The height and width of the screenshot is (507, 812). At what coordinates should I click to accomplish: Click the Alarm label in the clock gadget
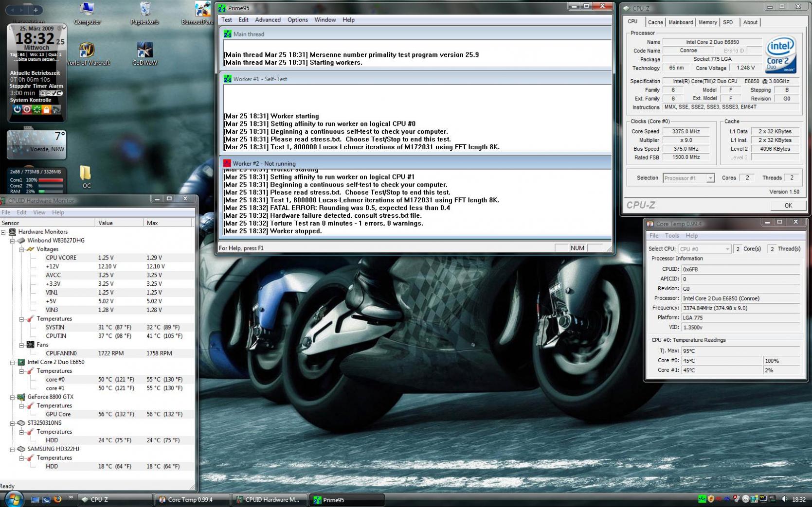[x=55, y=86]
